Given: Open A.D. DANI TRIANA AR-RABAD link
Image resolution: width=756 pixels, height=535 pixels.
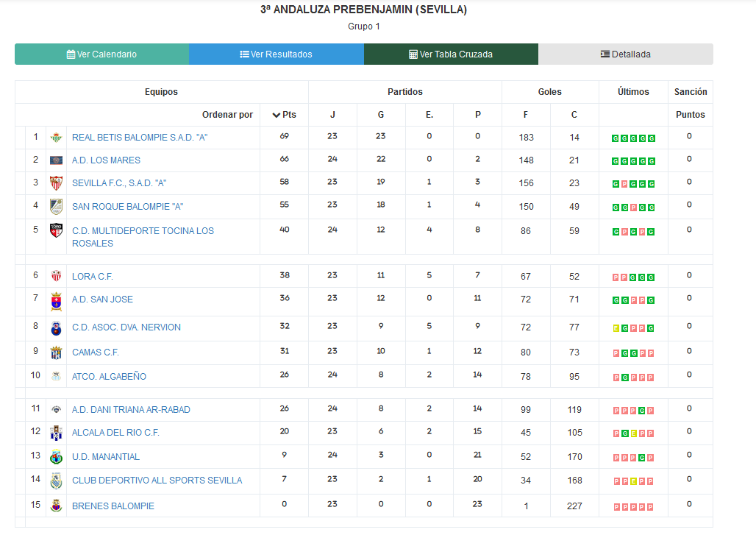Looking at the screenshot, I should point(131,410).
